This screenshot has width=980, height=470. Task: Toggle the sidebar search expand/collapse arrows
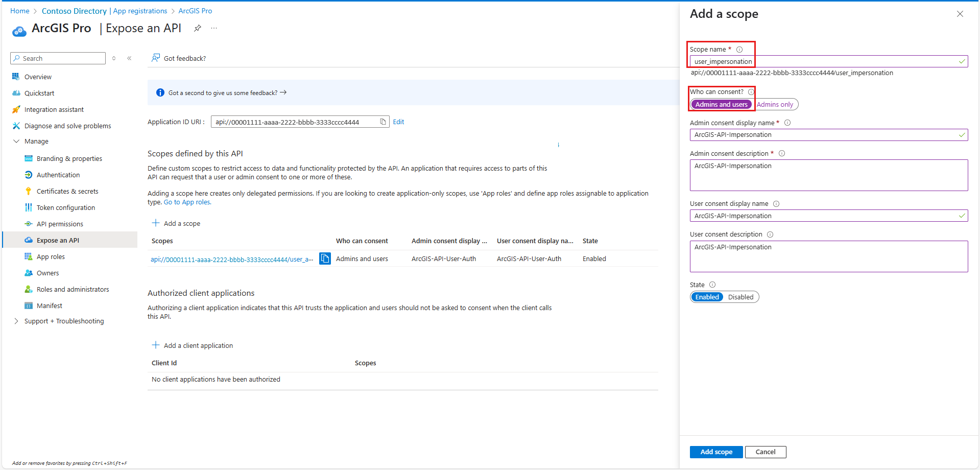click(114, 58)
